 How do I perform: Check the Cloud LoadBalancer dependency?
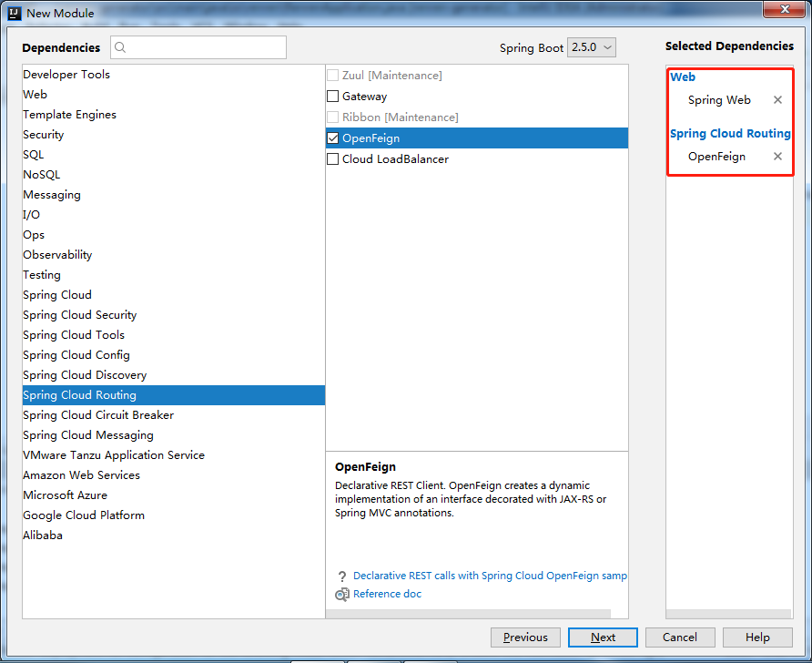333,159
